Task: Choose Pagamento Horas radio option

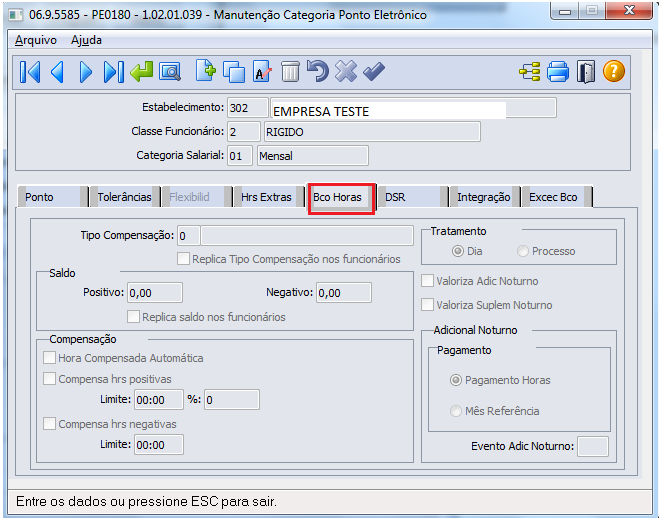Action: click(455, 380)
